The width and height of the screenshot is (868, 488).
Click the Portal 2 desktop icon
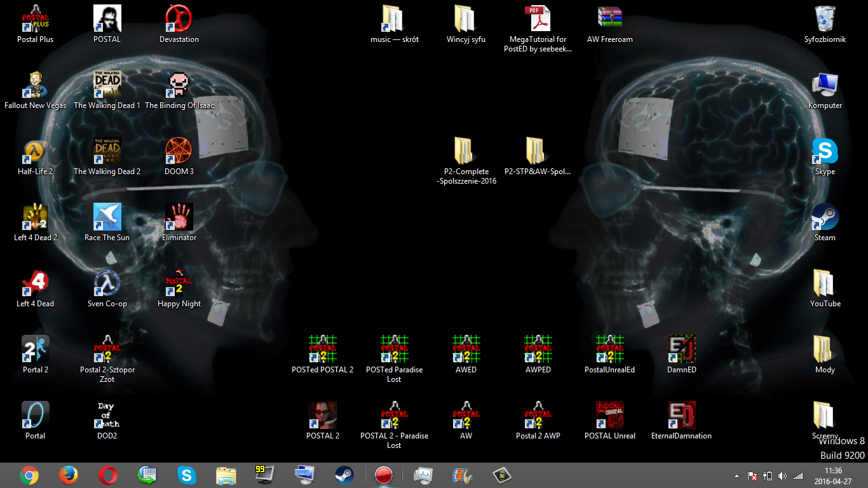coord(36,355)
